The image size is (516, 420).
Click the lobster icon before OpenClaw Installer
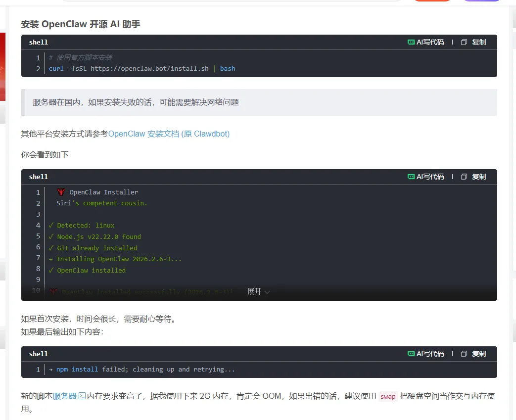(x=61, y=192)
